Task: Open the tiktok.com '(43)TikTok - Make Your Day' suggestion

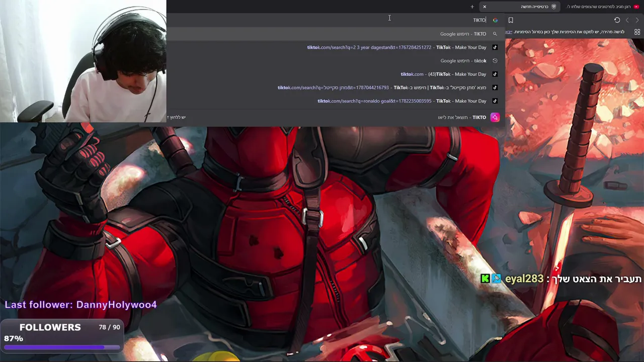Action: [x=335, y=74]
